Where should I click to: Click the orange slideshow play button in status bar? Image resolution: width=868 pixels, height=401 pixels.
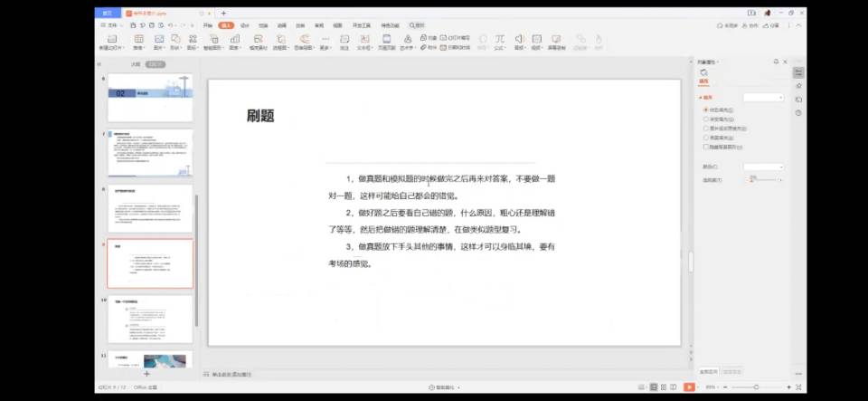[x=689, y=387]
